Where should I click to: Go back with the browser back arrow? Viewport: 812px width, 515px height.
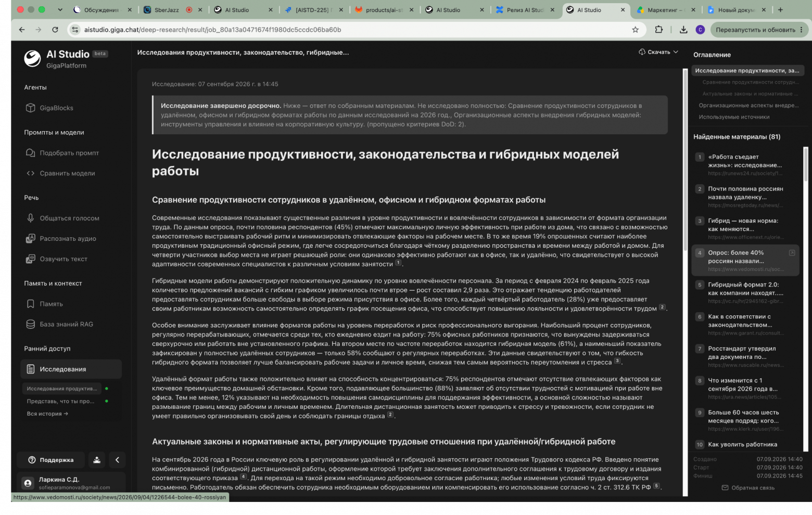pos(22,30)
